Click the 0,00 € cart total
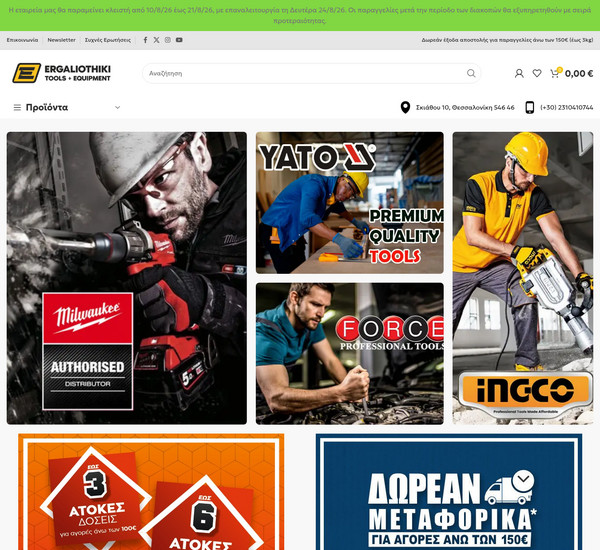The image size is (600, 550). coord(579,73)
